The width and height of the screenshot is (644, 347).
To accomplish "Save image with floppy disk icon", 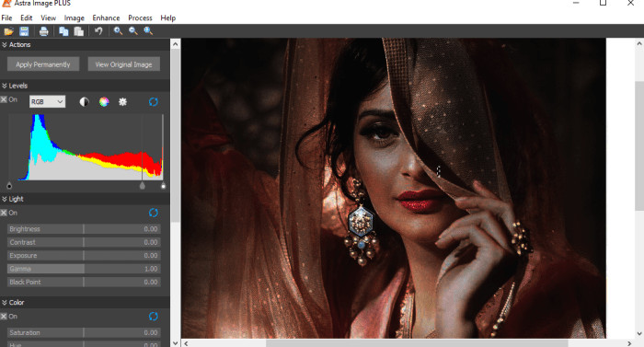I will click(24, 31).
